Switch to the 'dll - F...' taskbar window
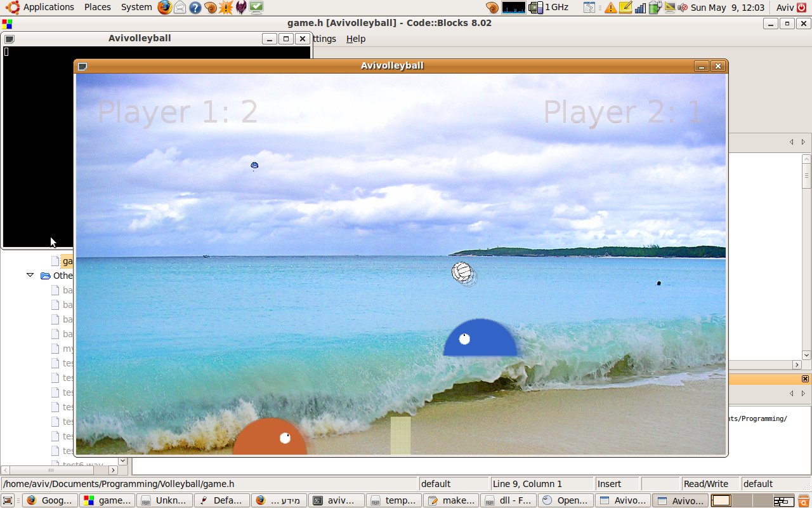This screenshot has width=812, height=508. coord(508,500)
